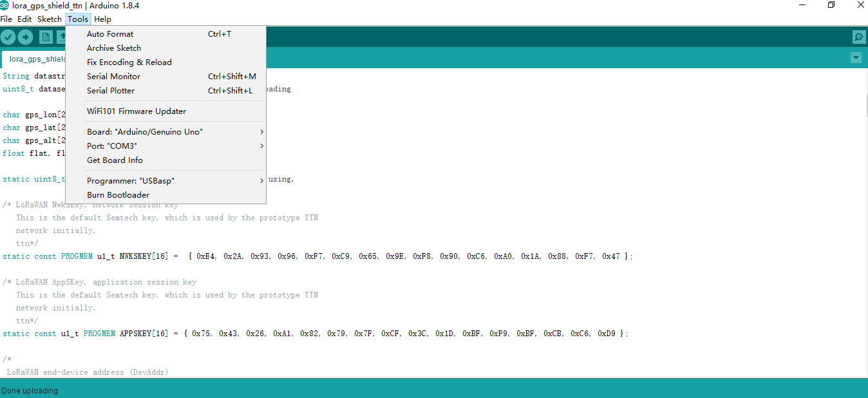Click the "LoRaWAN AppSkey, application session key" comment
Viewport: 868px width, 398px height.
[x=100, y=282]
